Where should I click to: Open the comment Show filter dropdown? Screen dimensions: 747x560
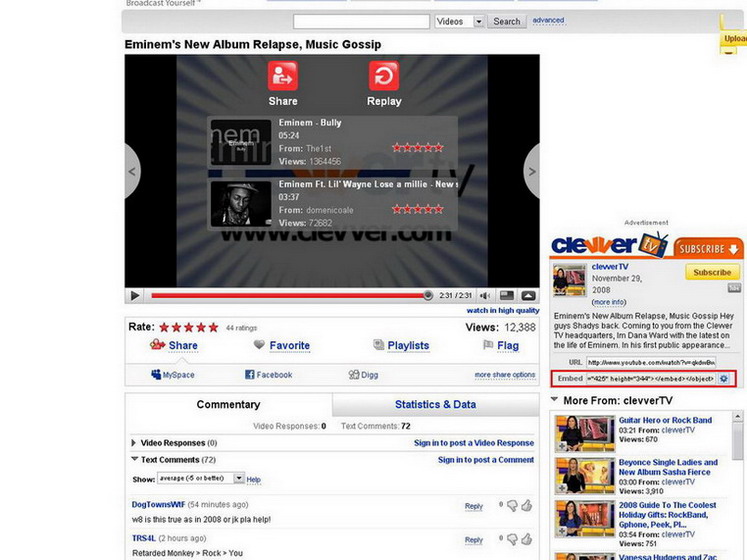coord(201,478)
